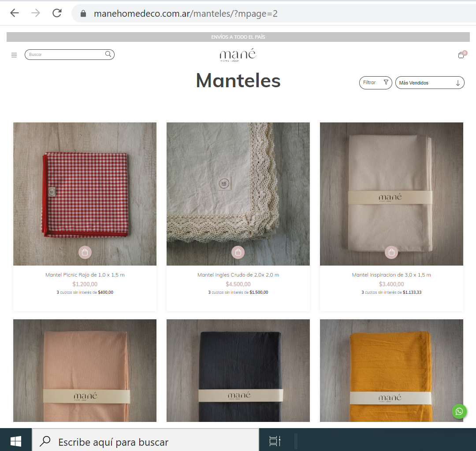Add Mantel Picnic Rojo to cart
This screenshot has height=451, width=476.
click(85, 252)
